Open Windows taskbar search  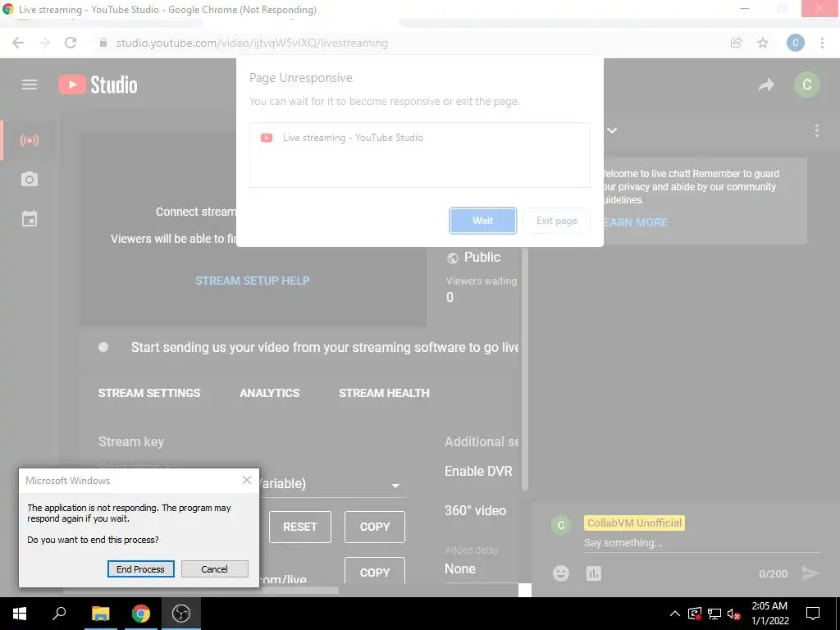click(x=59, y=614)
